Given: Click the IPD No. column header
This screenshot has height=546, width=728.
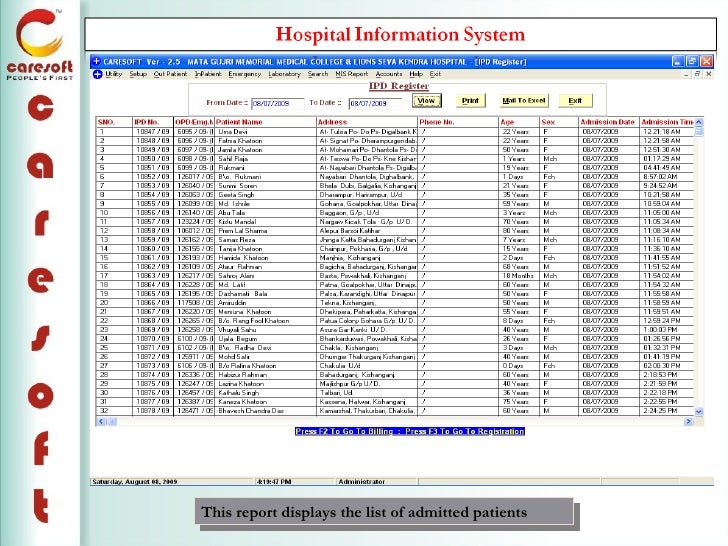Looking at the screenshot, I should [x=153, y=122].
